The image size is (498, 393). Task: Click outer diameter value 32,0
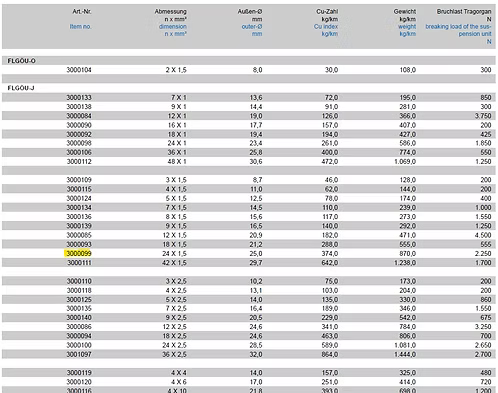point(256,354)
